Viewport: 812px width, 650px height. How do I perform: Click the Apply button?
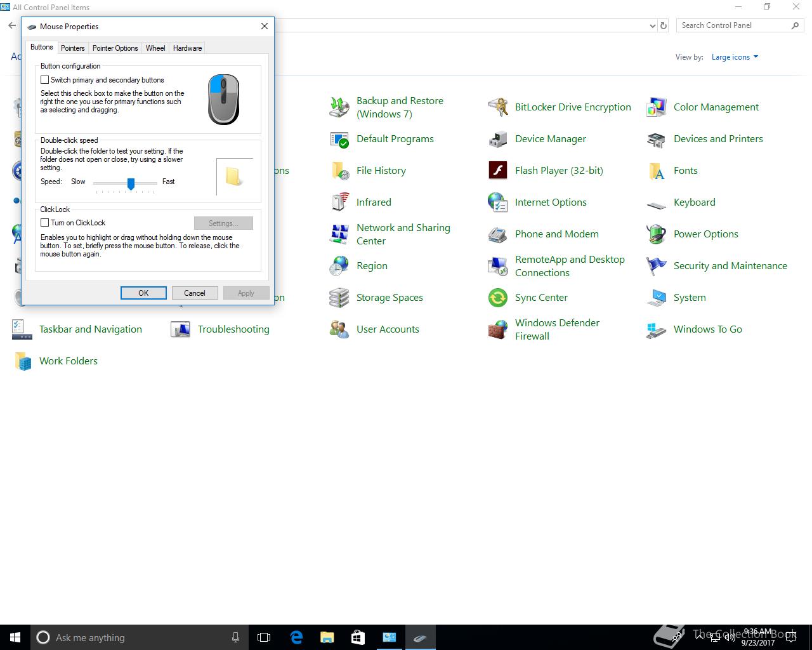click(x=246, y=293)
